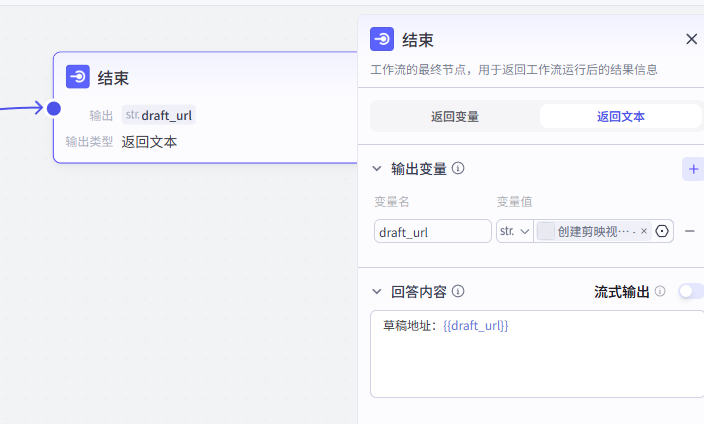Image resolution: width=704 pixels, height=424 pixels.
Task: Add a new output variable with plus icon
Action: 693,169
